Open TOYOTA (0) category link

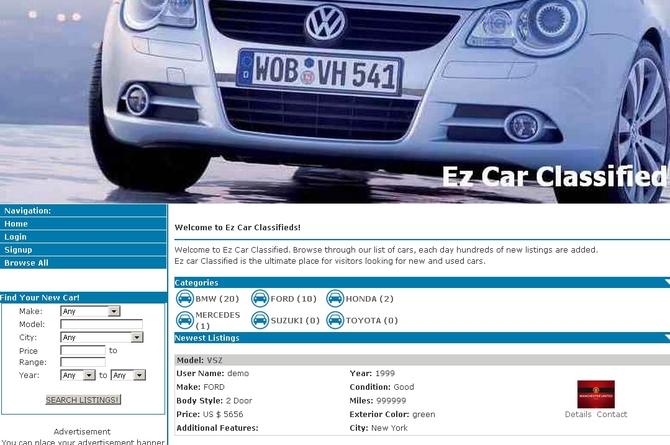point(372,320)
